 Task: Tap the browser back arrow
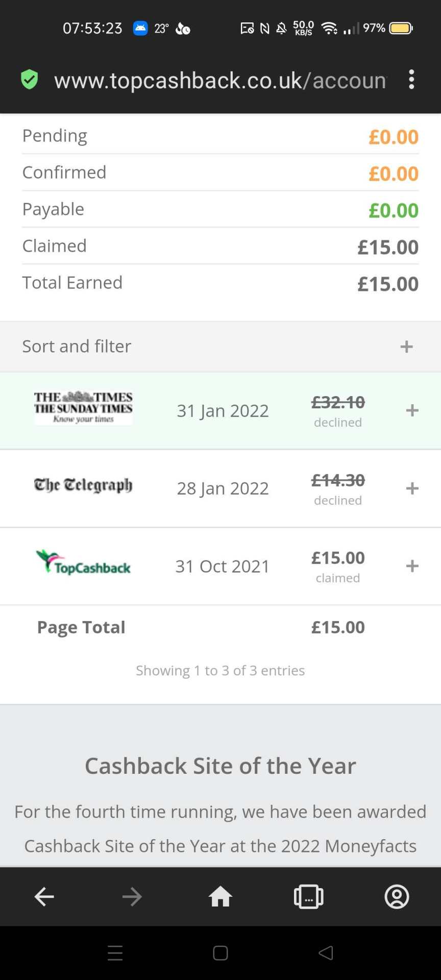click(44, 896)
